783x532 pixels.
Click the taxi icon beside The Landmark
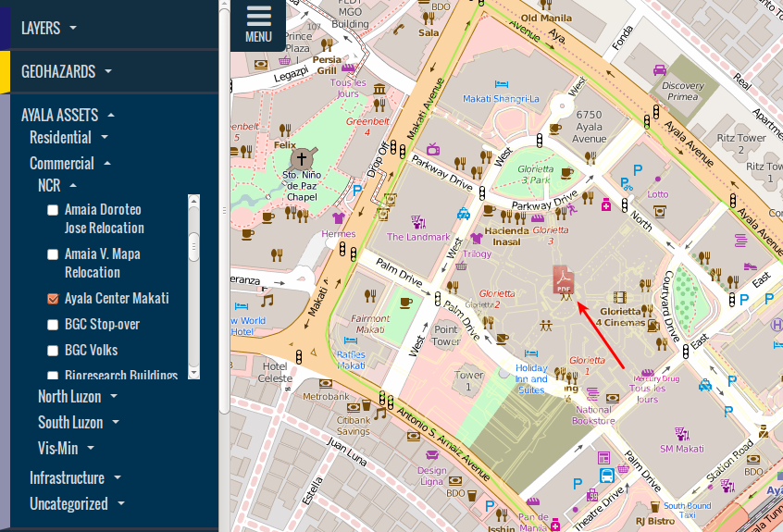(x=464, y=214)
